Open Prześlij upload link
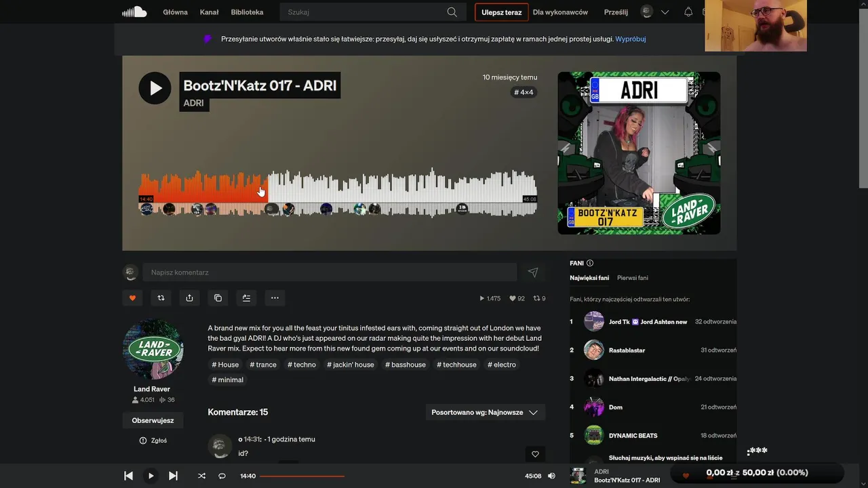The width and height of the screenshot is (868, 488). (616, 12)
